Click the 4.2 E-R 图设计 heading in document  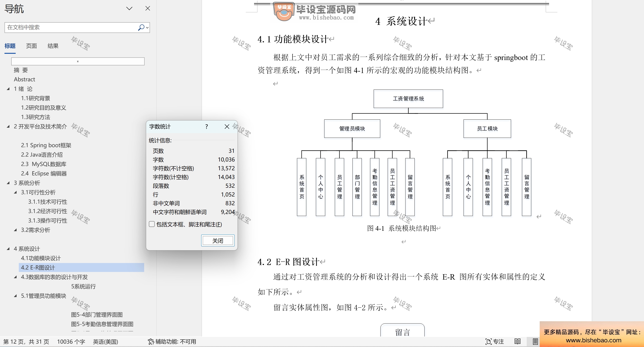[288, 262]
